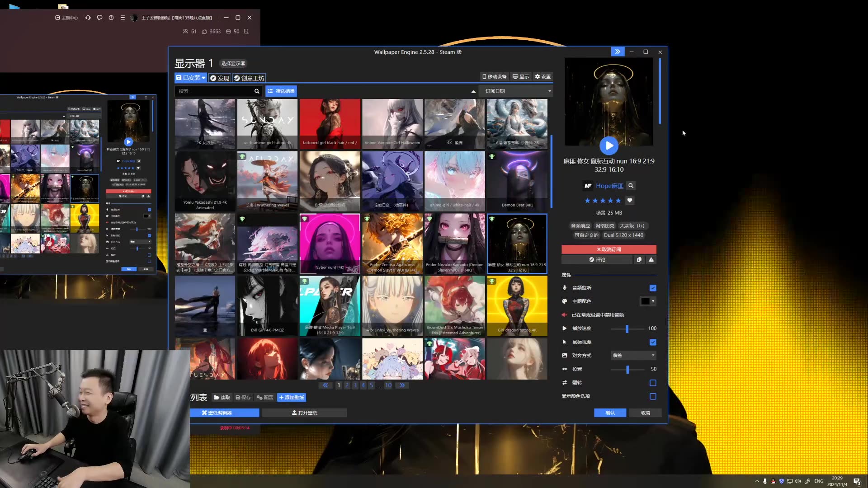Viewport: 868px width, 488px height.
Task: Select the [cyber nun] [4K] wallpaper thumbnail
Action: [330, 244]
